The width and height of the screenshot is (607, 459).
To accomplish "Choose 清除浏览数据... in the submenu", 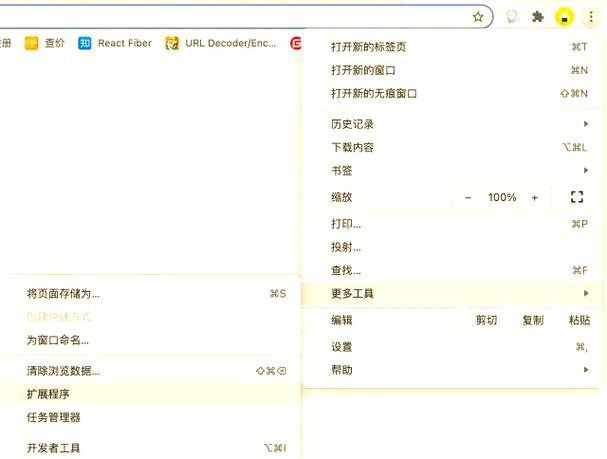I will click(x=150, y=371).
